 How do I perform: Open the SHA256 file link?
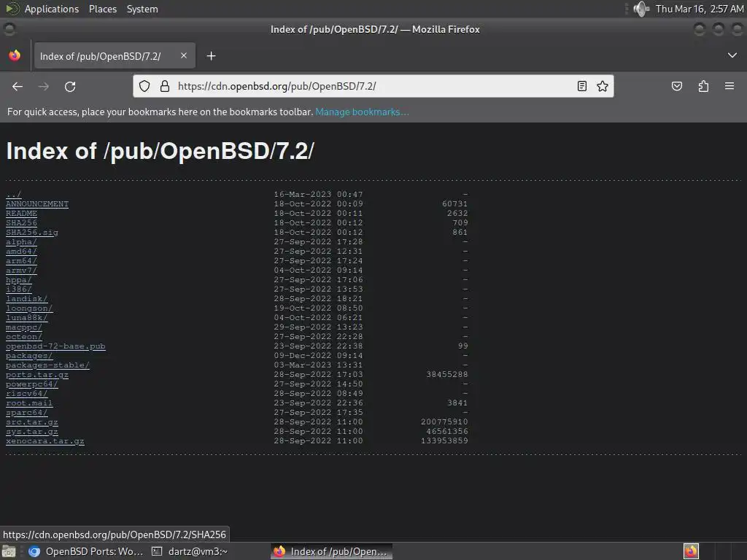point(21,223)
